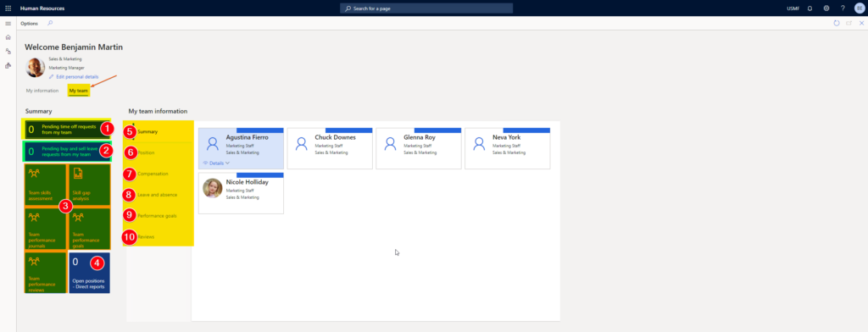Click the USMF company picker

point(793,8)
